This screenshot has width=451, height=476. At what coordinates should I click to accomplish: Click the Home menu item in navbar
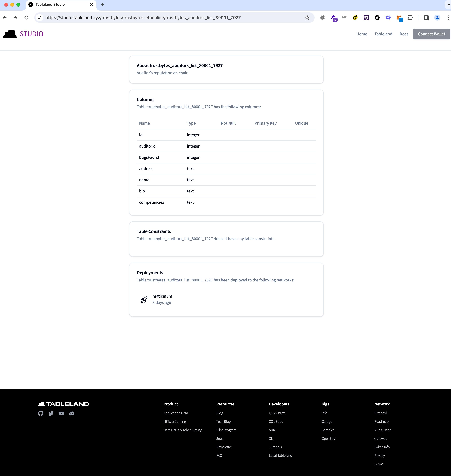click(361, 34)
